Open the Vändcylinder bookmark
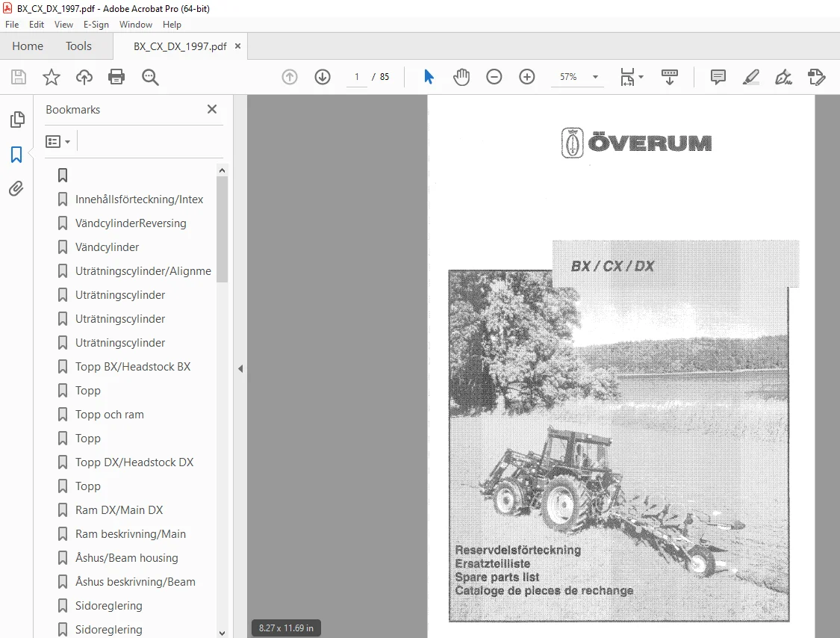This screenshot has width=840, height=638. point(107,247)
